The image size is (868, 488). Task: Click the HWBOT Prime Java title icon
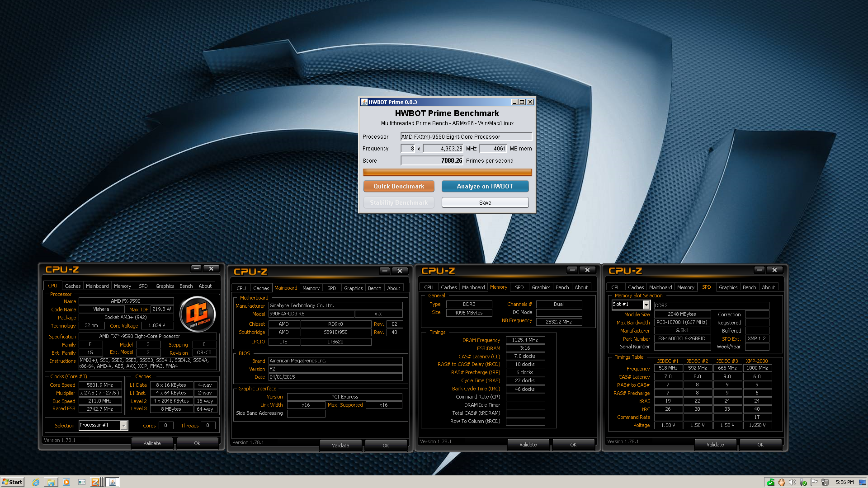(x=364, y=102)
